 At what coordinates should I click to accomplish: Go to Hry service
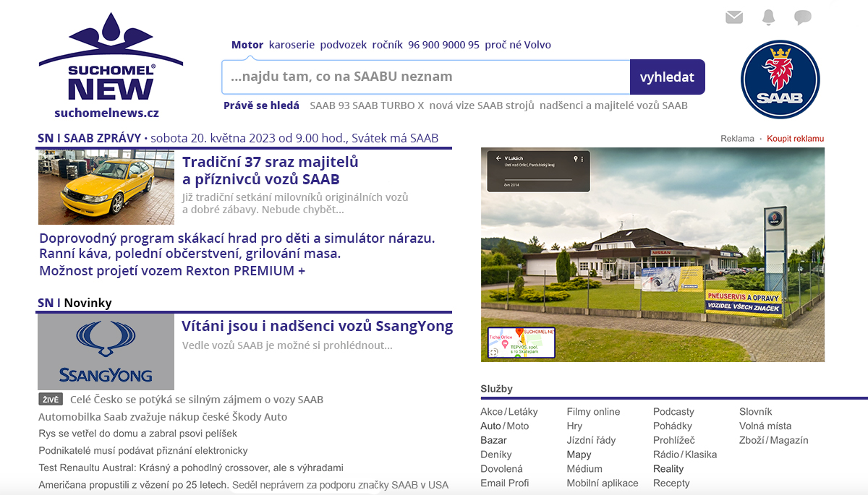[x=574, y=426]
